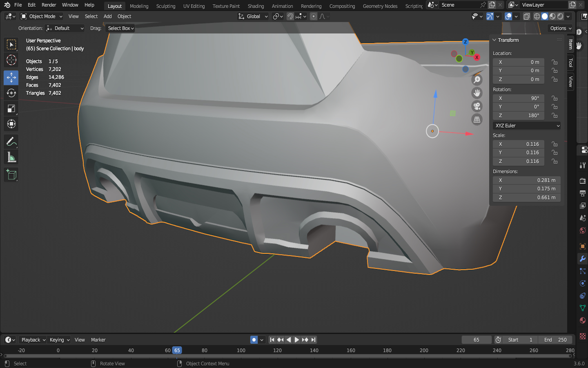The image size is (588, 368).
Task: Open the Output properties tab icon
Action: click(583, 193)
